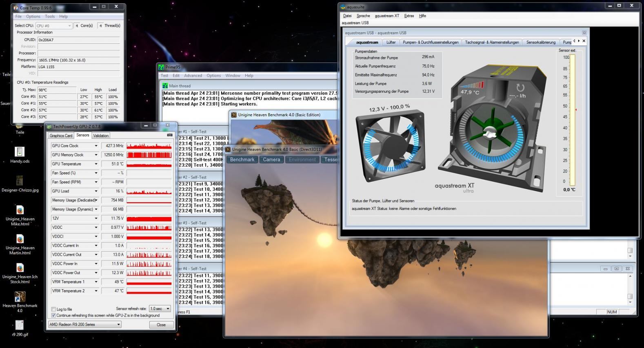Open the AMD Radeon R9 200 Series selector
The height and width of the screenshot is (348, 644).
coord(85,324)
